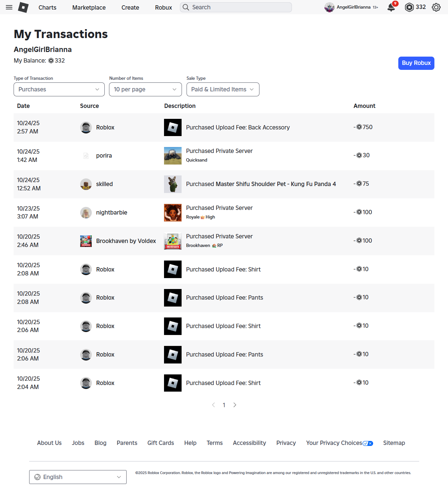The width and height of the screenshot is (448, 488).
Task: Go to next transactions page arrow
Action: (235, 405)
